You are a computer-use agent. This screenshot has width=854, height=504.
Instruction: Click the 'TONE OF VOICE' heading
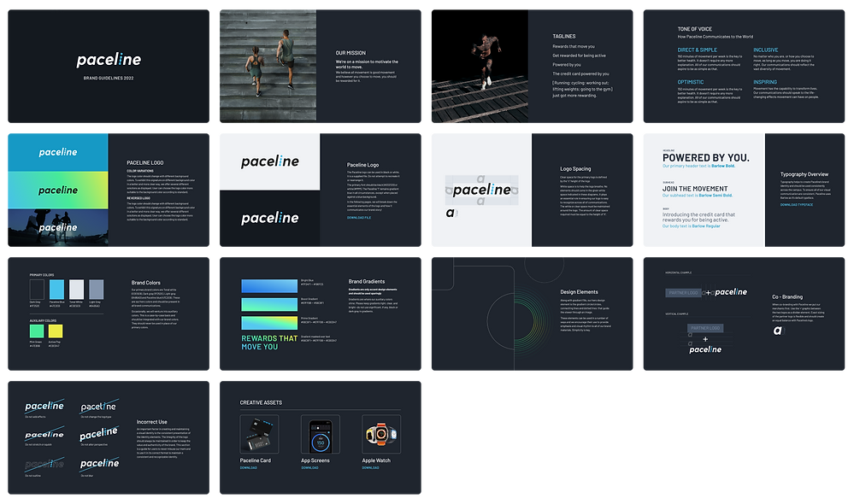pyautogui.click(x=694, y=29)
